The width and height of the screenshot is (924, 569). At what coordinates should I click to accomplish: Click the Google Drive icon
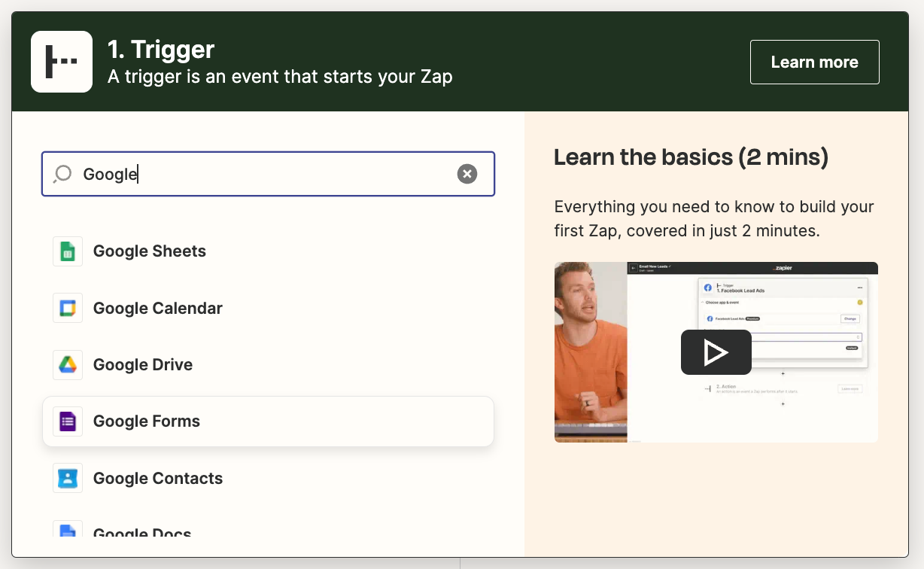68,365
